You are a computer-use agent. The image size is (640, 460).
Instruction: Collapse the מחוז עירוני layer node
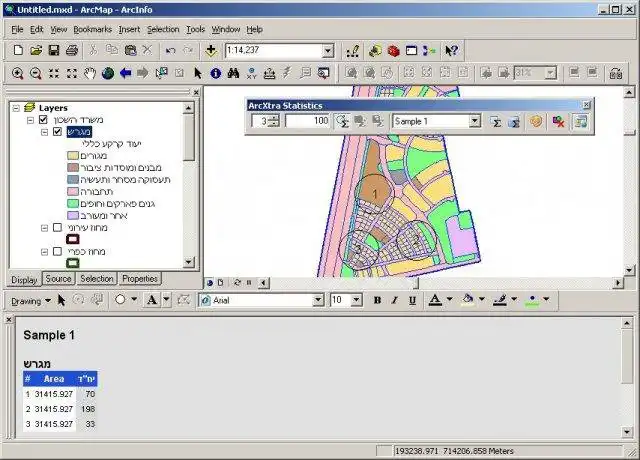(44, 228)
